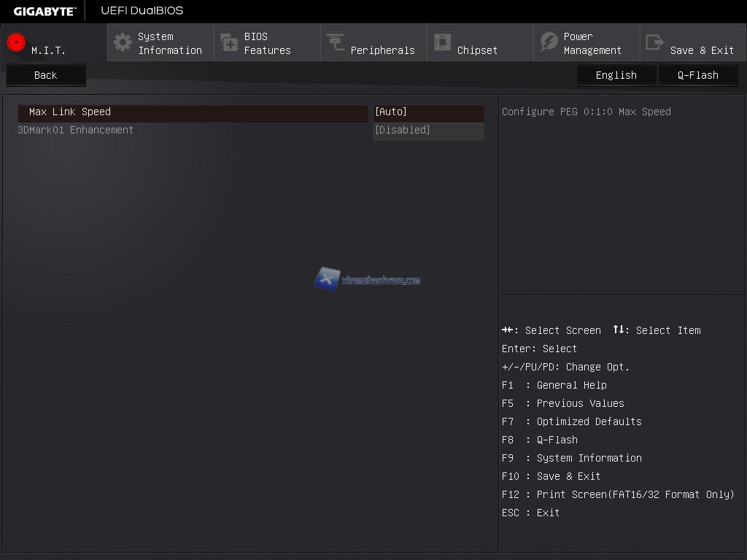Click the BIOS Features chip icon

tap(229, 42)
